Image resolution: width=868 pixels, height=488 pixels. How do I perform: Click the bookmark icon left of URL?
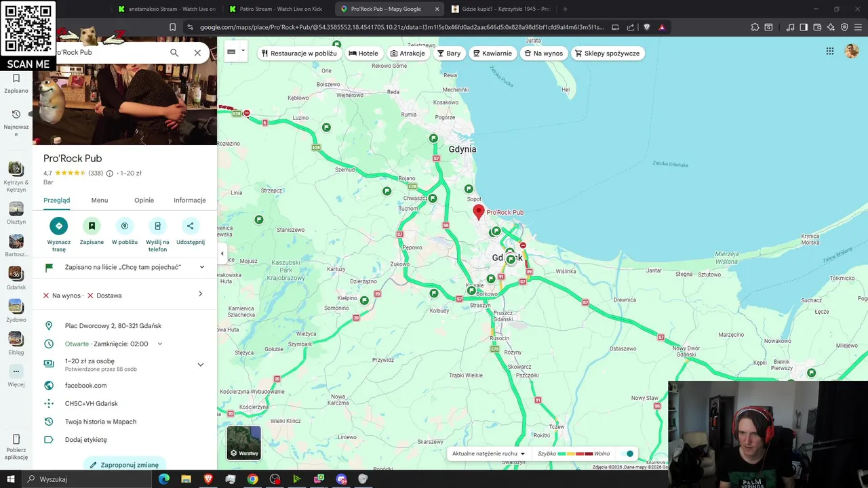click(172, 27)
